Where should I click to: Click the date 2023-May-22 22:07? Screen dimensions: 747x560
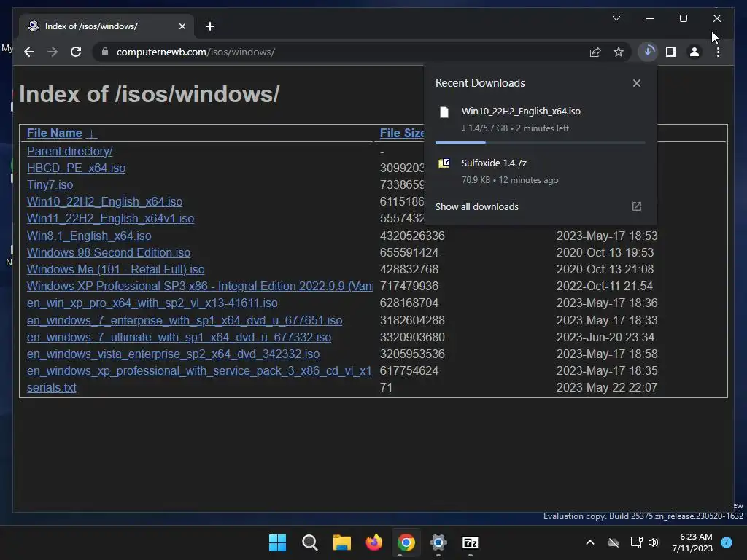[606, 387]
